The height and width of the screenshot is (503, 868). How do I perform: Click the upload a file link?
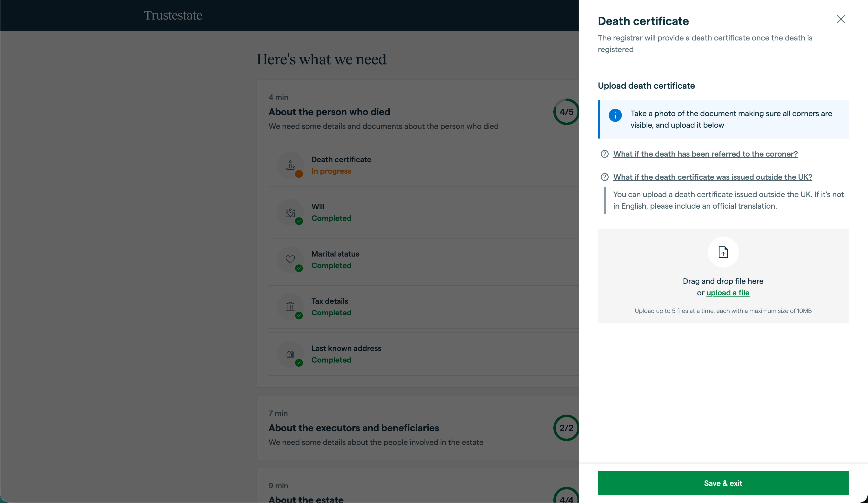pos(728,292)
